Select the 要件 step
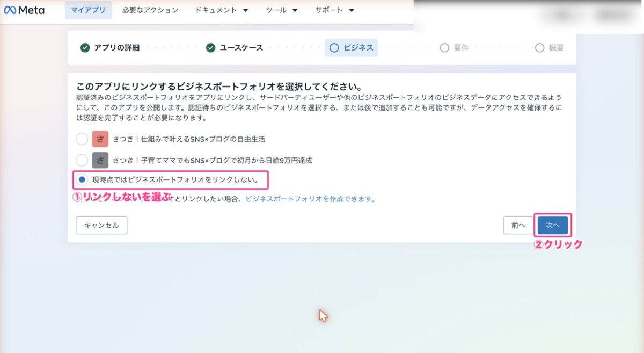The image size is (644, 353). [x=454, y=48]
